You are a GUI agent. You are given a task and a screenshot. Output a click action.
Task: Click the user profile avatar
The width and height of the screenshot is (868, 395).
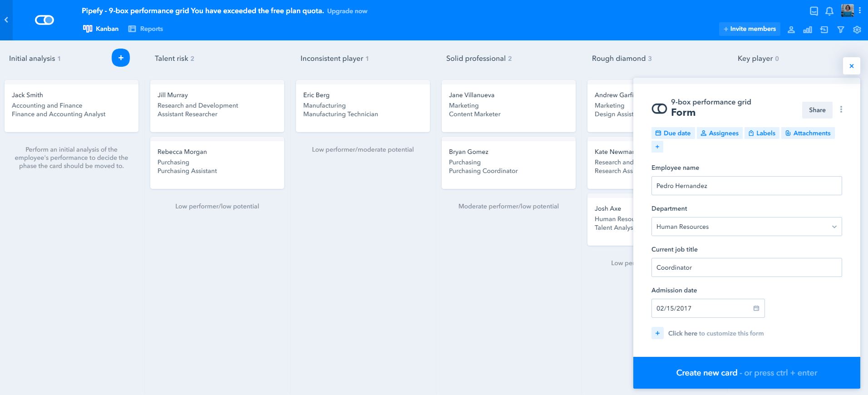(x=847, y=10)
